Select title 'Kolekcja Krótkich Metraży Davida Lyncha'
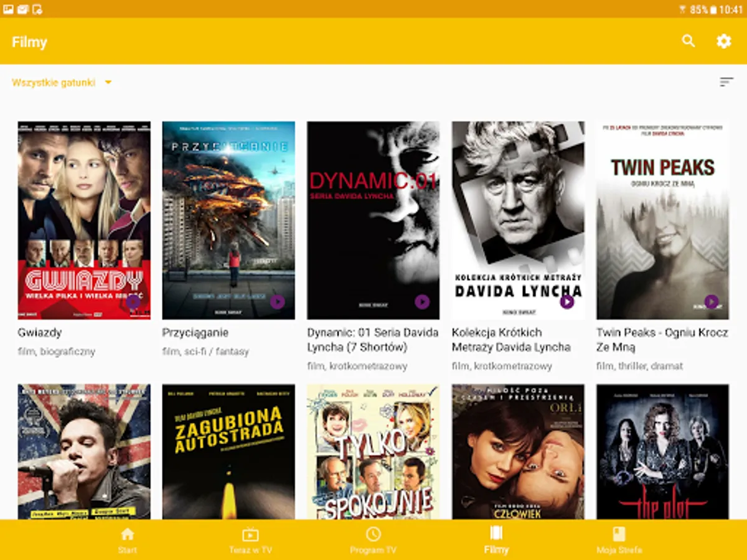 [x=511, y=340]
